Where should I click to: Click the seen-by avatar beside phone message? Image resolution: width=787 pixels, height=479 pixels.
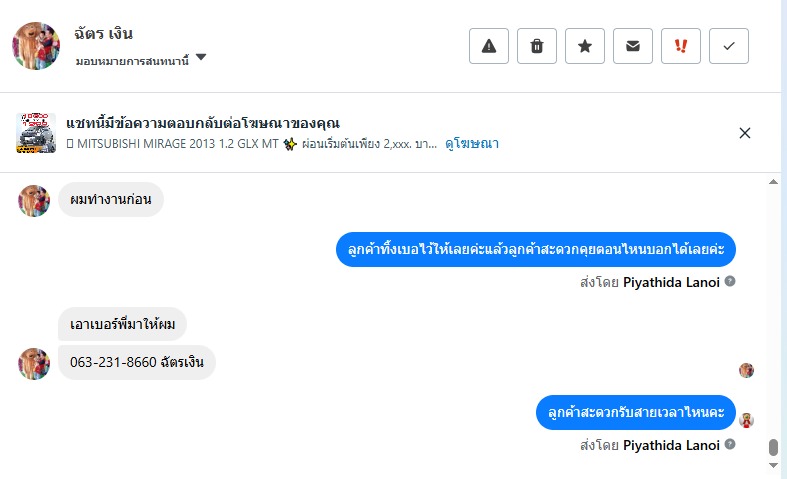pos(746,370)
